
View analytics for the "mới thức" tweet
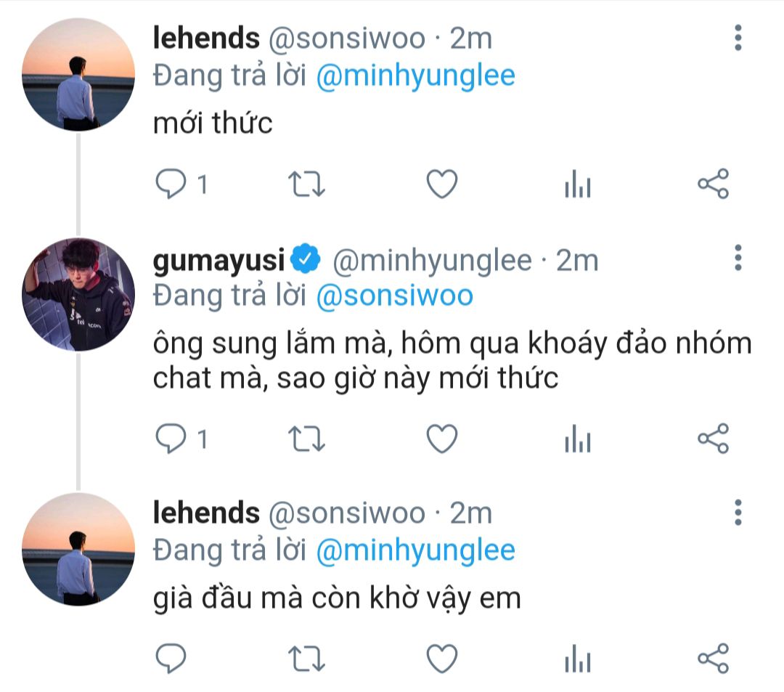[577, 186]
